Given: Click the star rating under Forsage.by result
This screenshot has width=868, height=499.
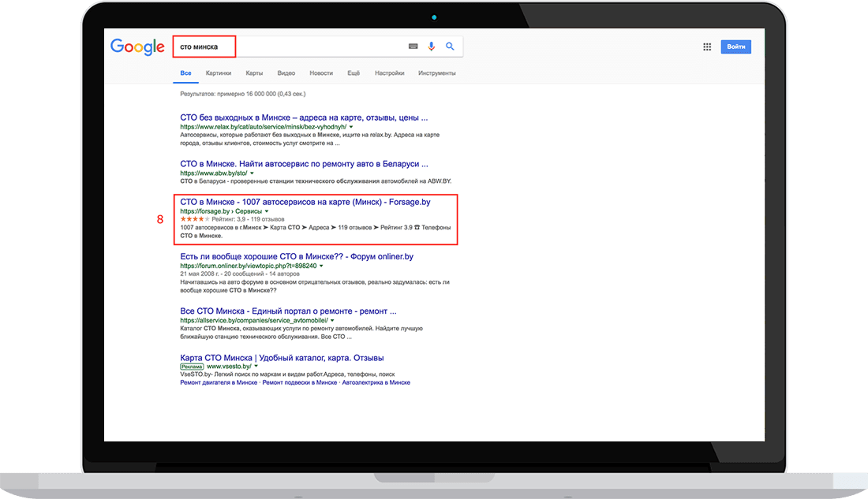Looking at the screenshot, I should 195,219.
